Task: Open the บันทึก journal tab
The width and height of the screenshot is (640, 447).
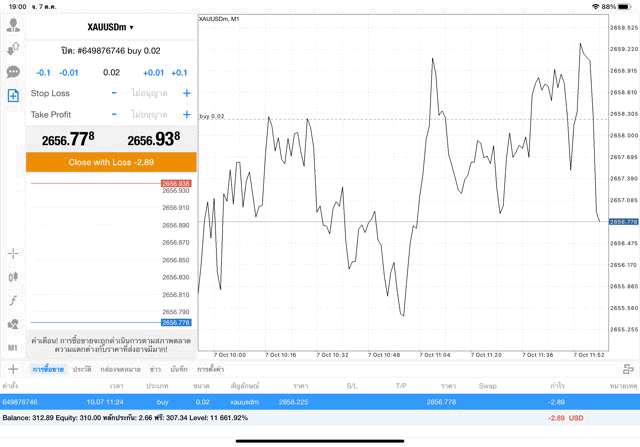Action: 179,369
